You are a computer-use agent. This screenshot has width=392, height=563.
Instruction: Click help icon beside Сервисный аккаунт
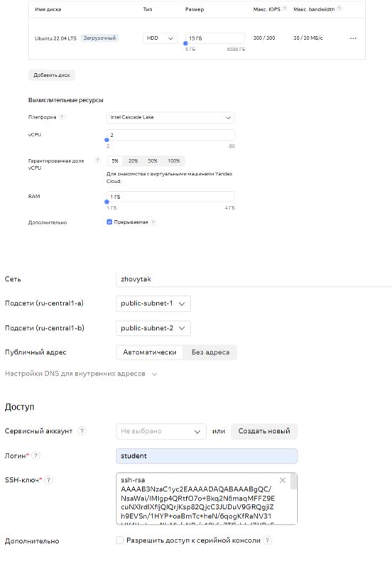pos(82,431)
